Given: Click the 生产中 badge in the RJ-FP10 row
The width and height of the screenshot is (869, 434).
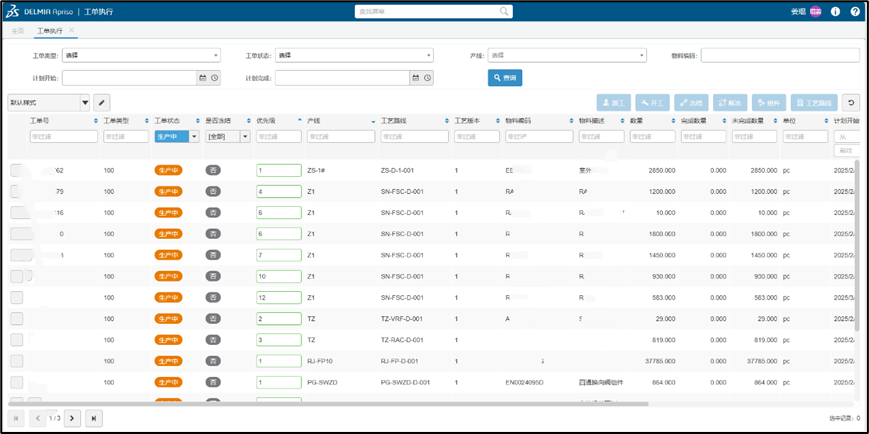Looking at the screenshot, I should coord(168,361).
